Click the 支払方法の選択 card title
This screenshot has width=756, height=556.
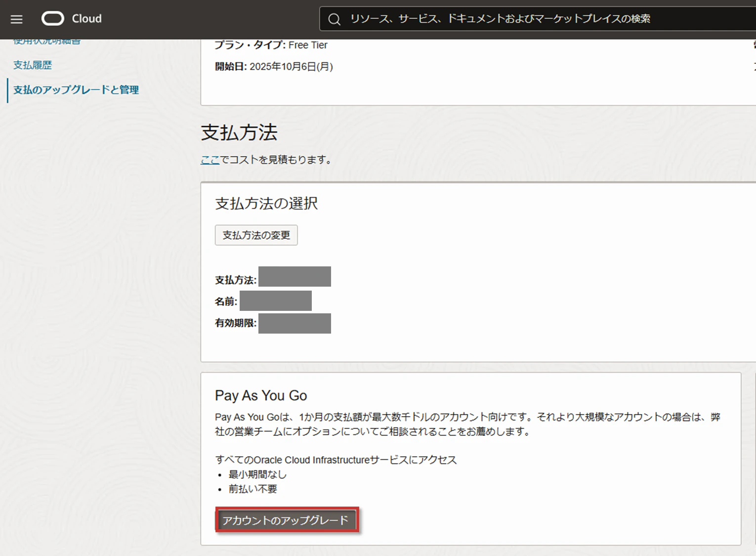(266, 204)
